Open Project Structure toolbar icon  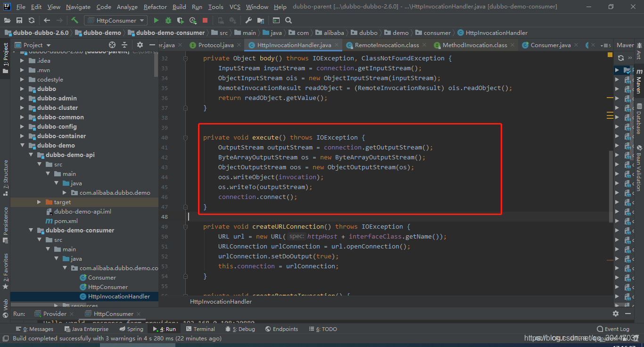261,20
